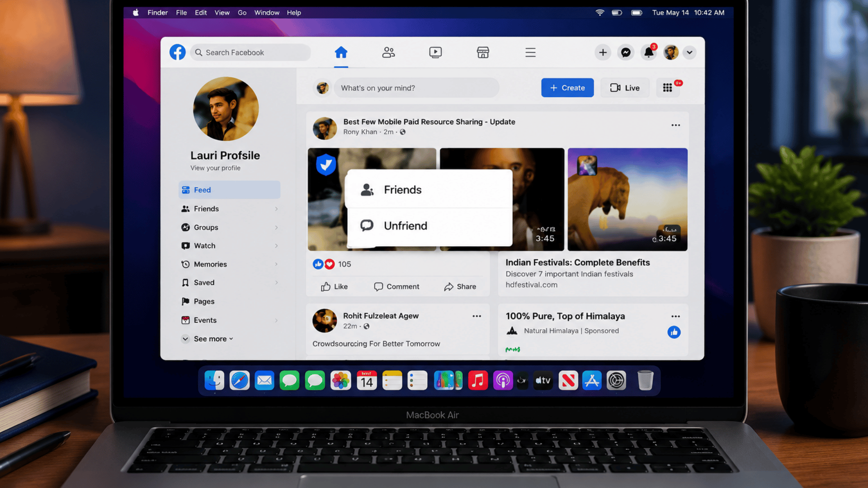Click the Natural Himalaya mountain logo
This screenshot has height=488, width=868.
pyautogui.click(x=512, y=331)
